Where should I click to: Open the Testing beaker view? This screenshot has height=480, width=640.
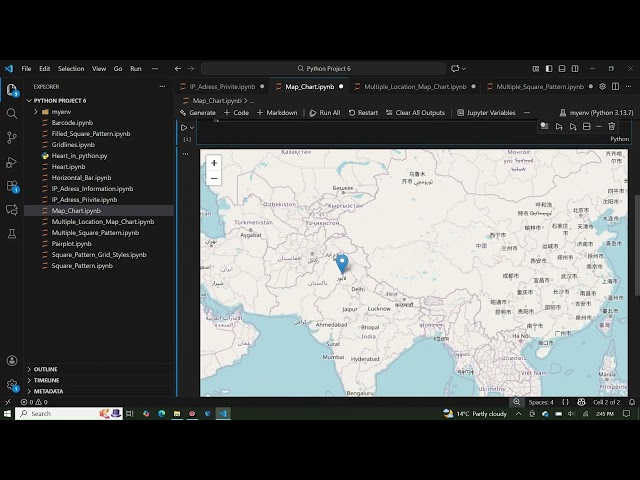click(x=12, y=233)
